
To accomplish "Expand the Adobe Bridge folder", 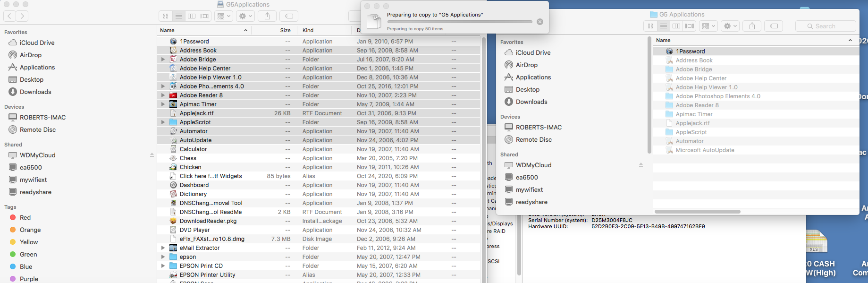I will coord(163,60).
